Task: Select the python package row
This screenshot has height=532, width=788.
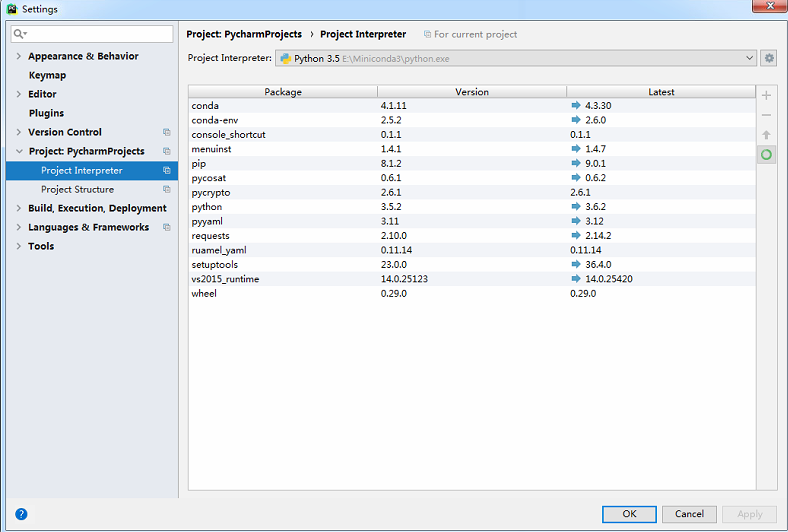Action: (472, 206)
